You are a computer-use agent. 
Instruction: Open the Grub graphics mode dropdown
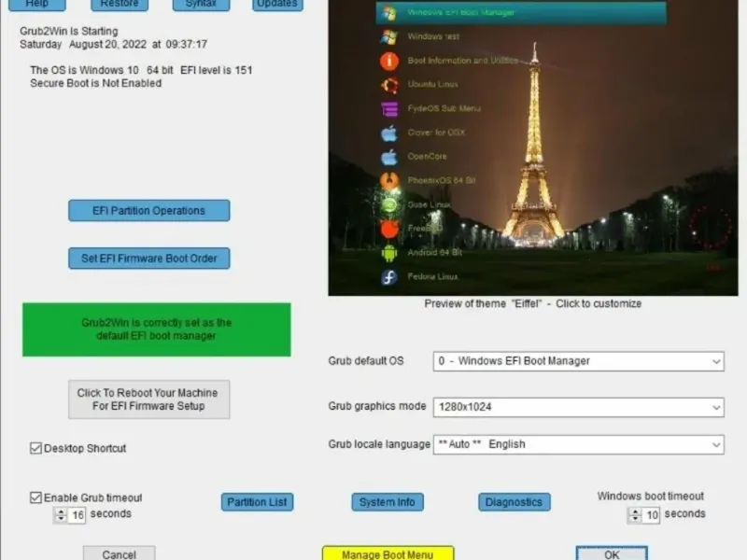[x=578, y=407]
